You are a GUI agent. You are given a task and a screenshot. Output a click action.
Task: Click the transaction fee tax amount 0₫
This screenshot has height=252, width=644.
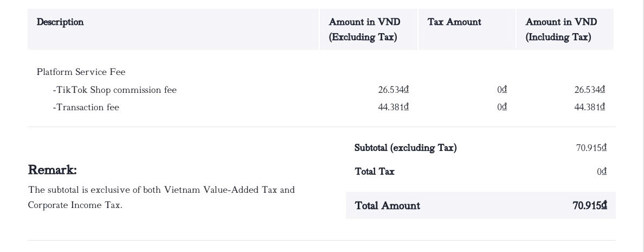point(502,107)
